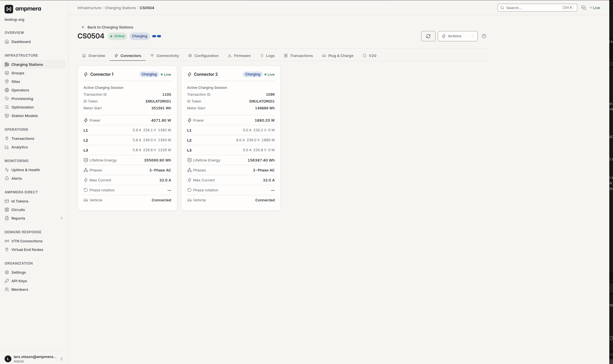The height and width of the screenshot is (364, 613).
Task: Open Provisioning in the sidebar
Action: point(34,99)
